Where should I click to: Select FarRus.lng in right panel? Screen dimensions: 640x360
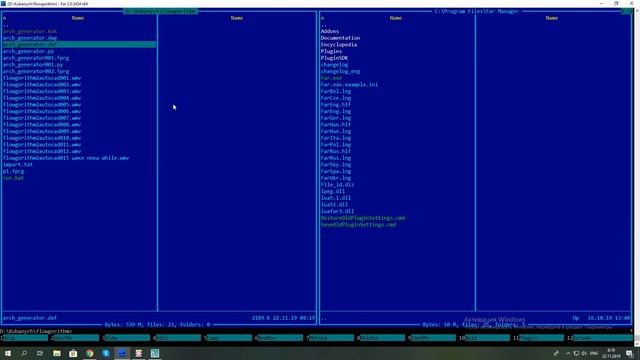pyautogui.click(x=336, y=158)
